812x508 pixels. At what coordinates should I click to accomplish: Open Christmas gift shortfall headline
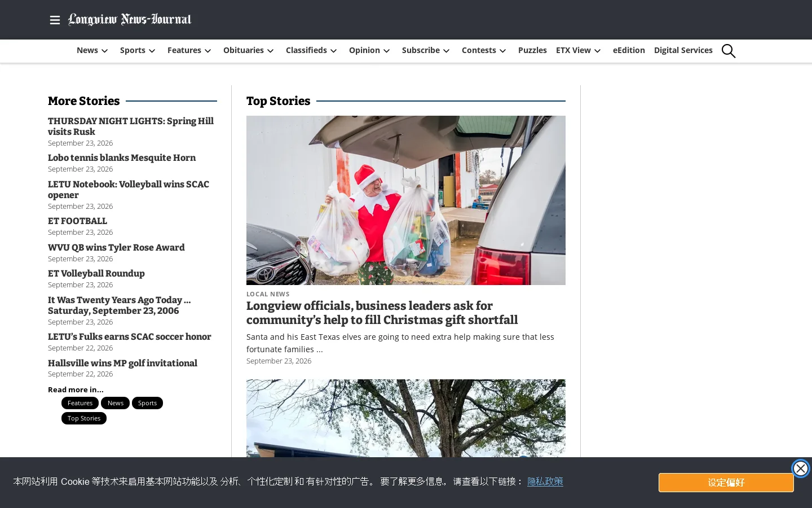pyautogui.click(x=382, y=313)
